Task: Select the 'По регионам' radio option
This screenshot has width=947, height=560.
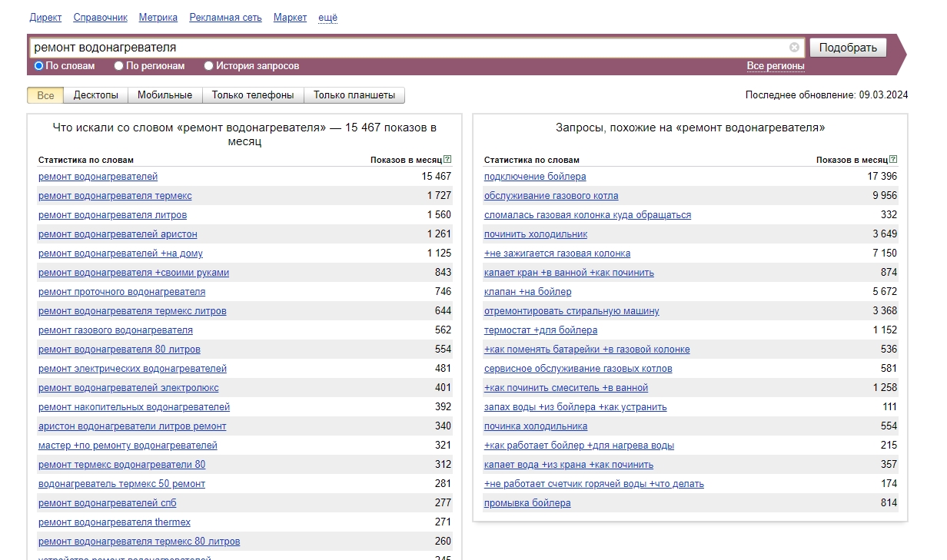Action: coord(119,66)
